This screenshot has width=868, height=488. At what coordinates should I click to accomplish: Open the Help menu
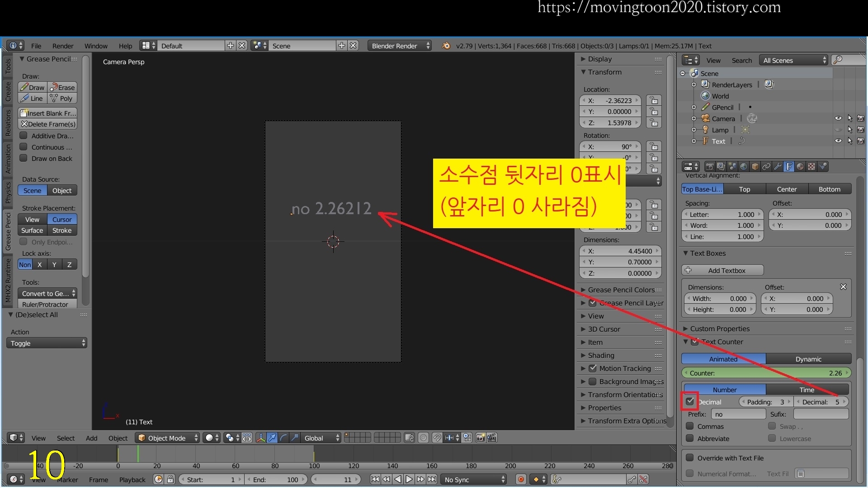pos(125,46)
